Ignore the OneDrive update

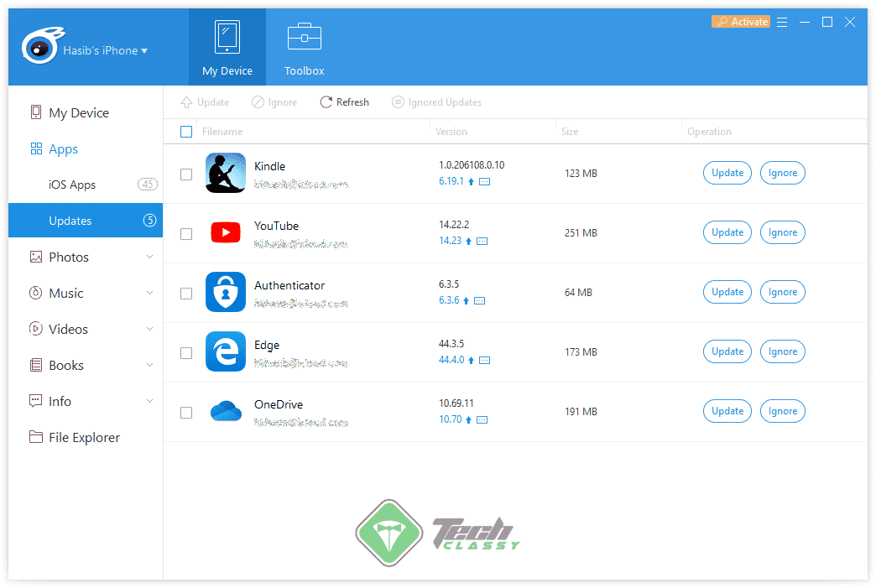pyautogui.click(x=782, y=411)
